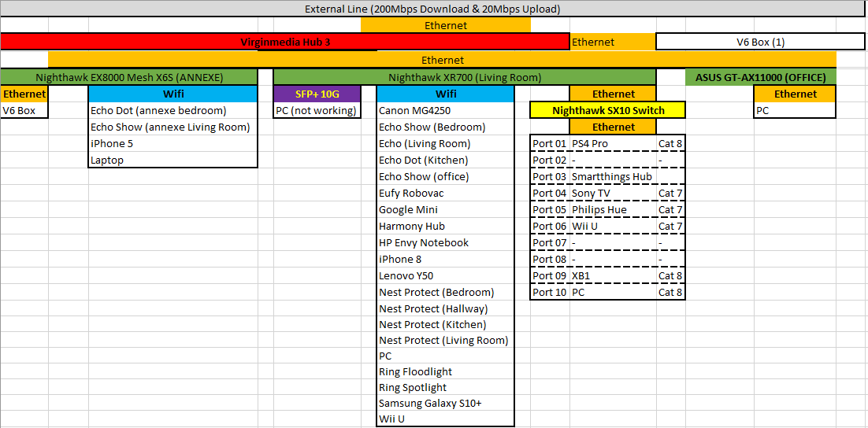Select the PC cell below Nest Protect (Living Room)
The image size is (868, 428).
click(446, 356)
